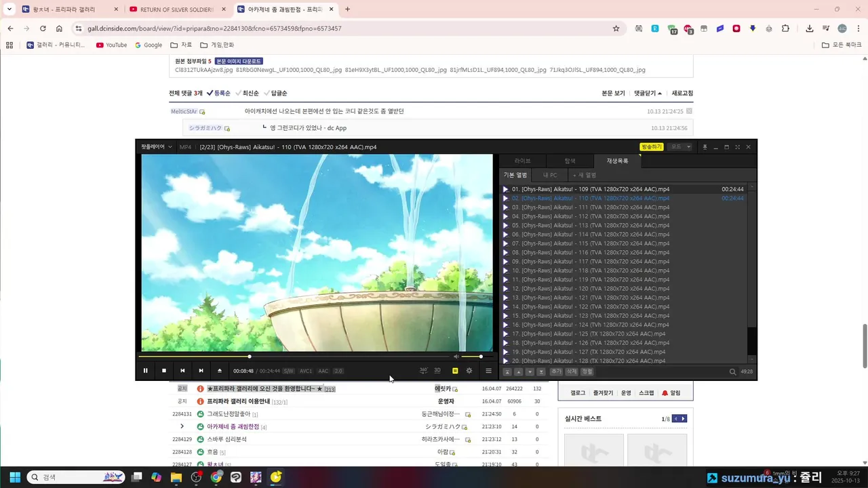Image resolution: width=868 pixels, height=488 pixels.
Task: Move playlist item up one
Action: [x=519, y=371]
